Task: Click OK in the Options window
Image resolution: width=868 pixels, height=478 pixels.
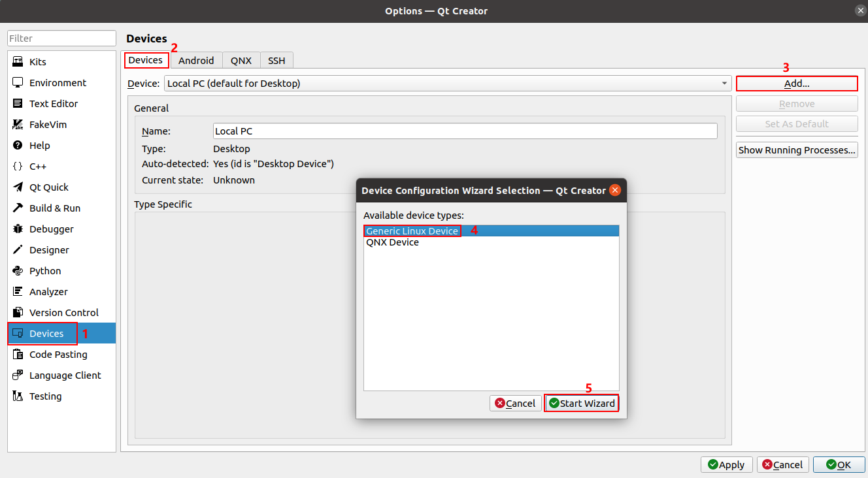Action: [839, 464]
